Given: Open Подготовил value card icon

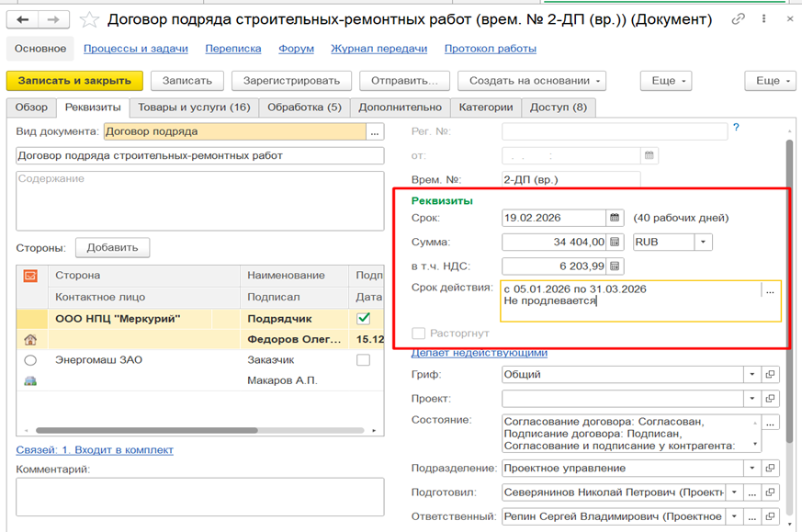Looking at the screenshot, I should tap(770, 492).
